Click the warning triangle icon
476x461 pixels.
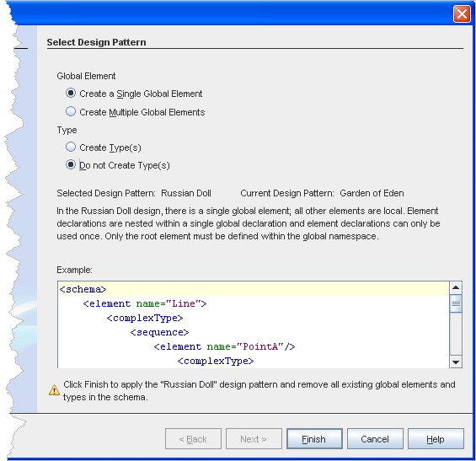[x=54, y=389]
